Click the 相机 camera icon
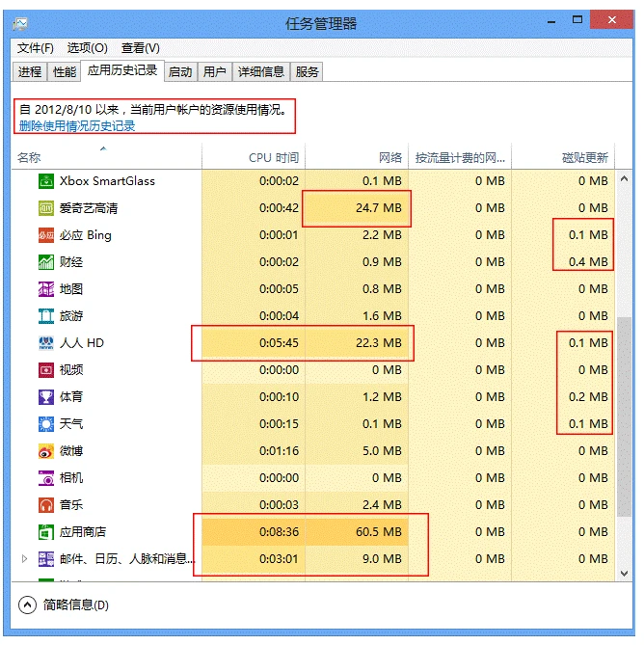 (x=46, y=478)
